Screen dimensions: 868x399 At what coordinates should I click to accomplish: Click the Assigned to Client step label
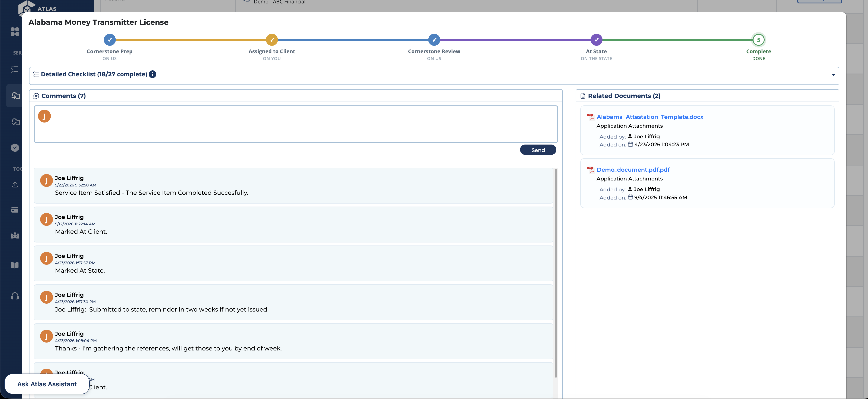[x=272, y=52]
